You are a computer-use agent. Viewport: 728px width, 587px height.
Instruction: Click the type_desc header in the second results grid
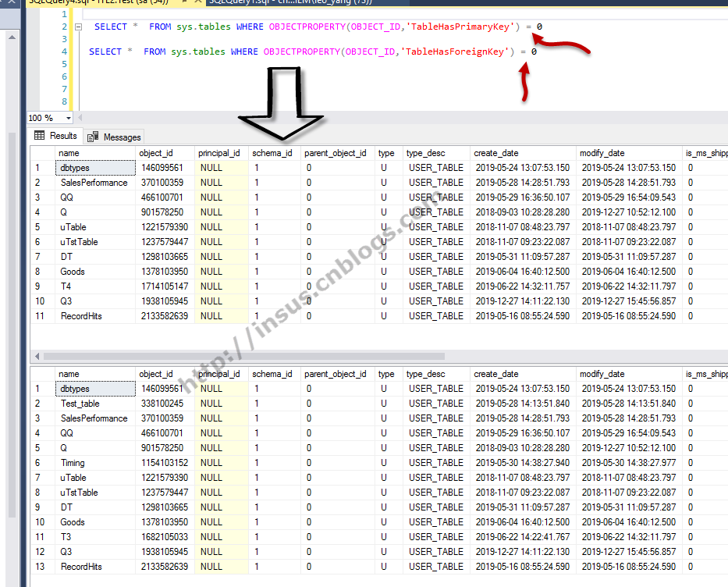click(436, 374)
